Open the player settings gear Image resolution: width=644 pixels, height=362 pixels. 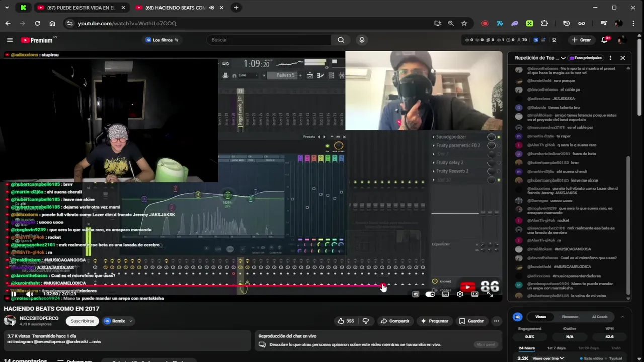pyautogui.click(x=460, y=294)
